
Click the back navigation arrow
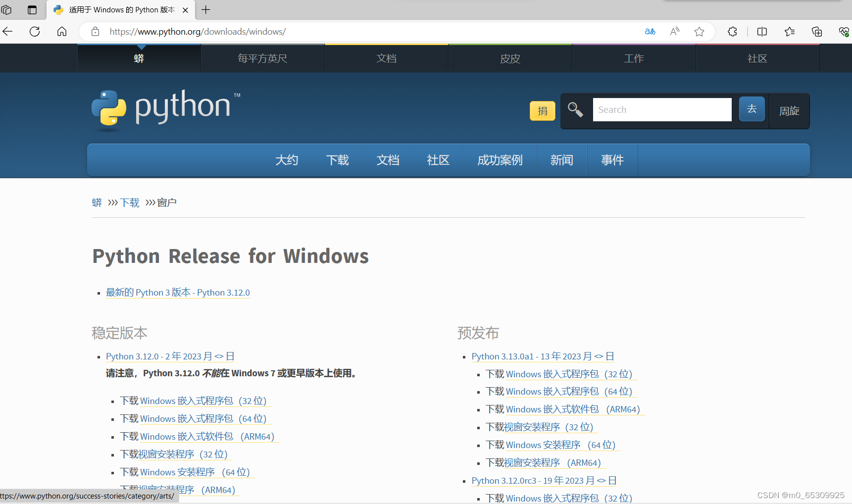coord(7,31)
